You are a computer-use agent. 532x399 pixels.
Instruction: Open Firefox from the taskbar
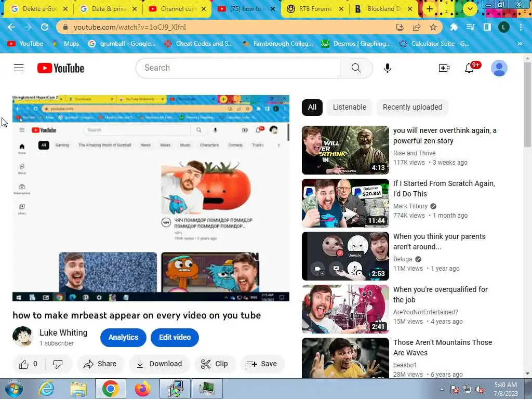point(142,389)
